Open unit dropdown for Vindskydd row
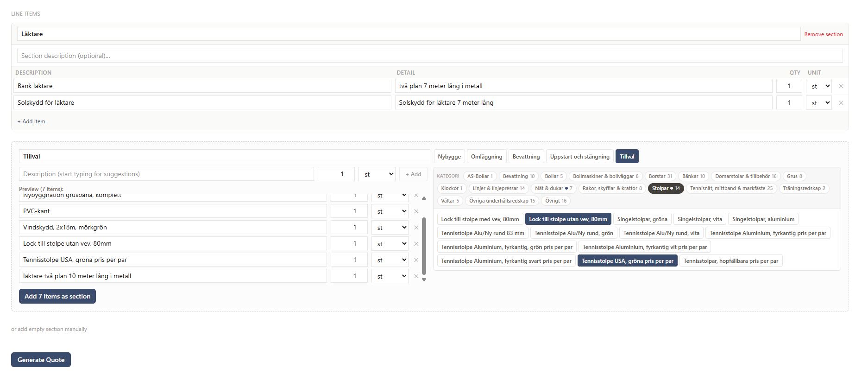Viewport: 868px width, 375px height. [390, 228]
